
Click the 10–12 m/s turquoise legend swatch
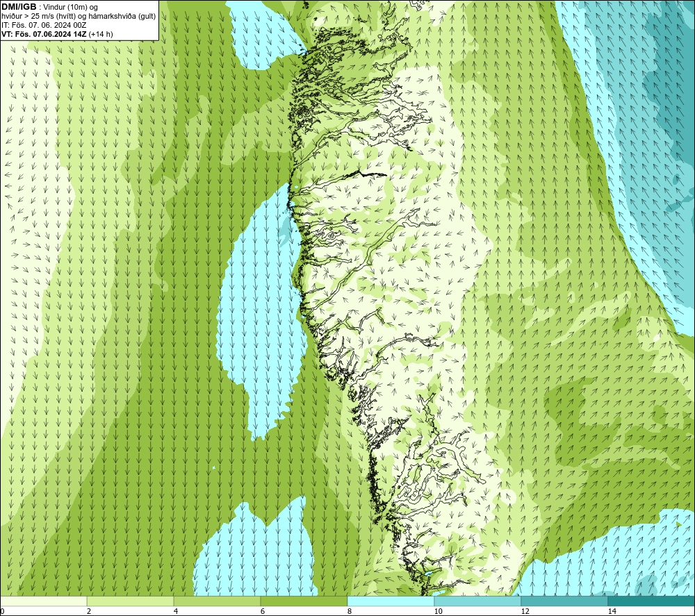[x=478, y=601]
